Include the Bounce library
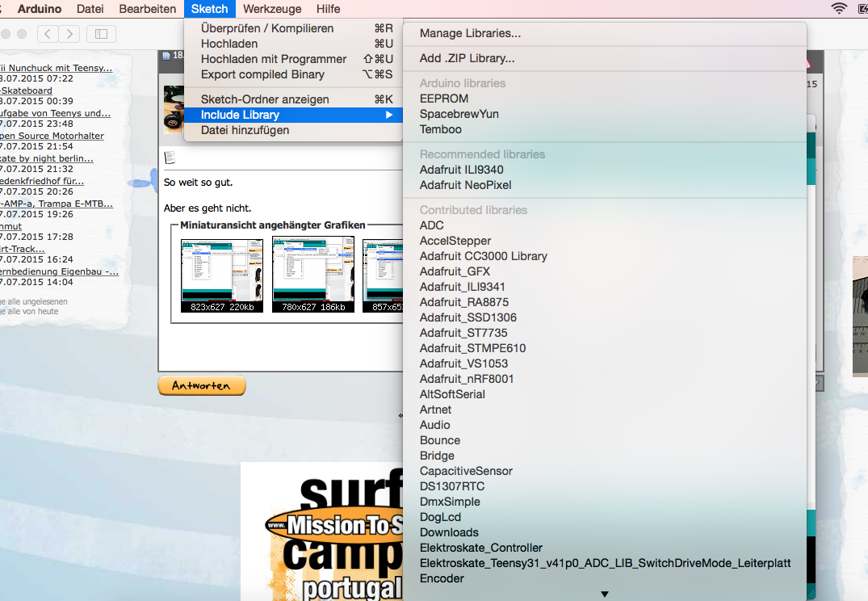This screenshot has width=868, height=601. pyautogui.click(x=605, y=440)
